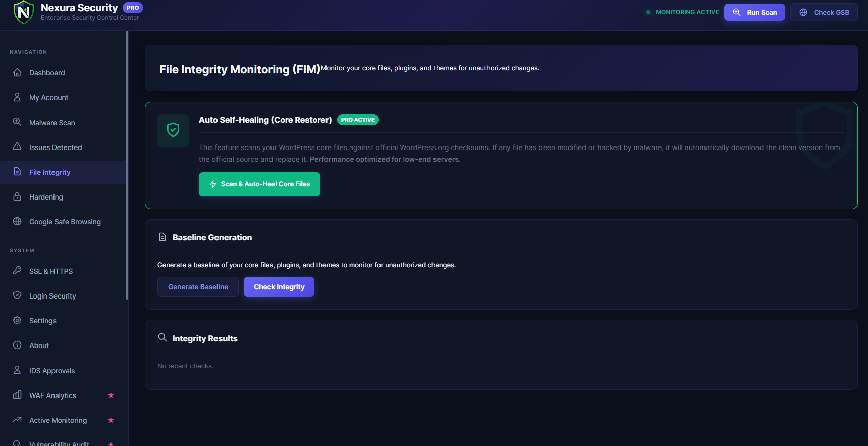Select the SSL & HTTPS key icon
The image size is (868, 446).
(17, 271)
